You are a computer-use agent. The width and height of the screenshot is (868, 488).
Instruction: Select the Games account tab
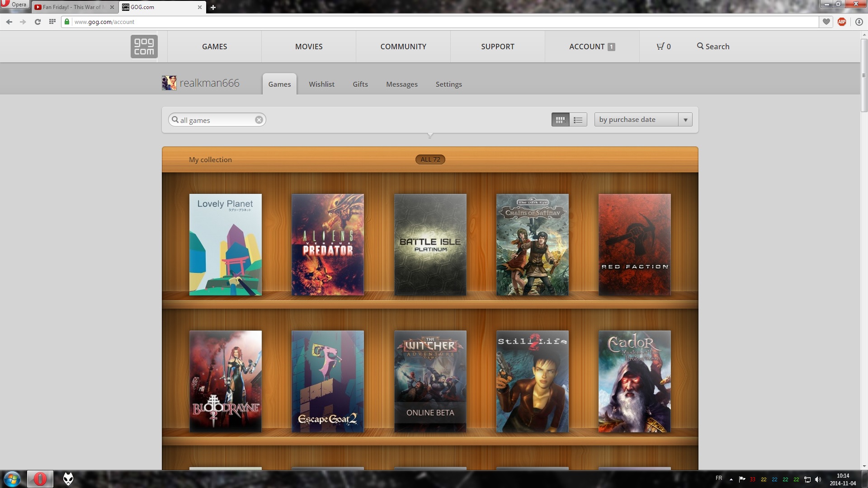pyautogui.click(x=279, y=84)
